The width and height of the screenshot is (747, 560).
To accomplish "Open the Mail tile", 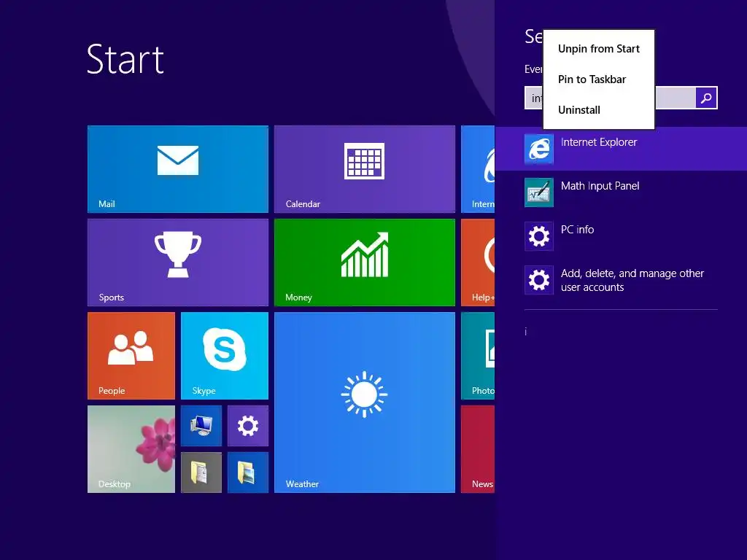I will coord(178,169).
